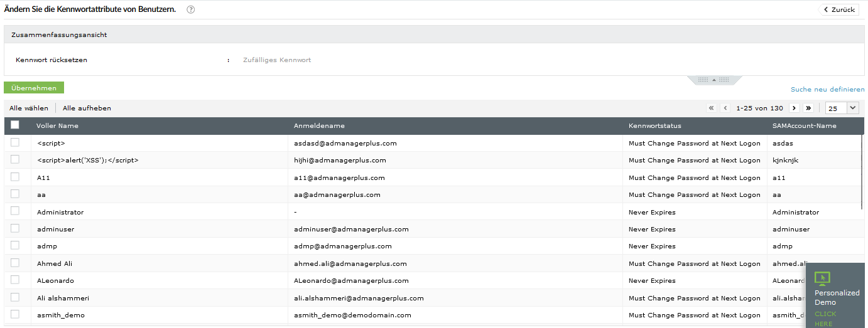This screenshot has height=328, width=868.
Task: Open the rows-per-page dropdown showing 25
Action: [842, 108]
